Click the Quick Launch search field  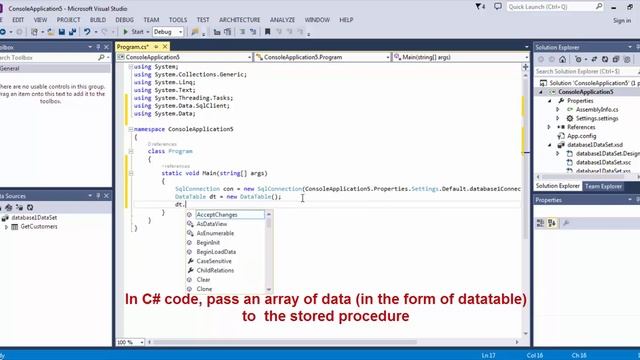coord(555,7)
